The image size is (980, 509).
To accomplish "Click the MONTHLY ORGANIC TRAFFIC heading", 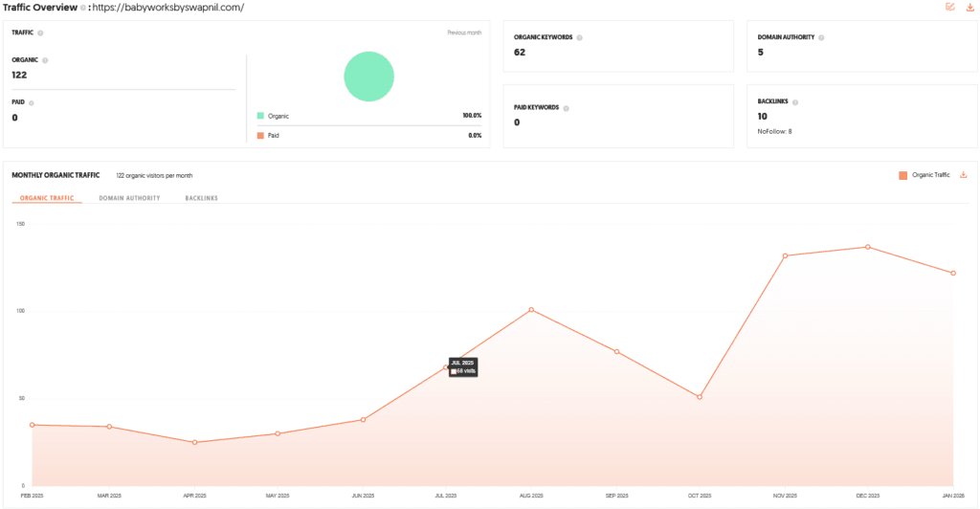I will tap(56, 175).
